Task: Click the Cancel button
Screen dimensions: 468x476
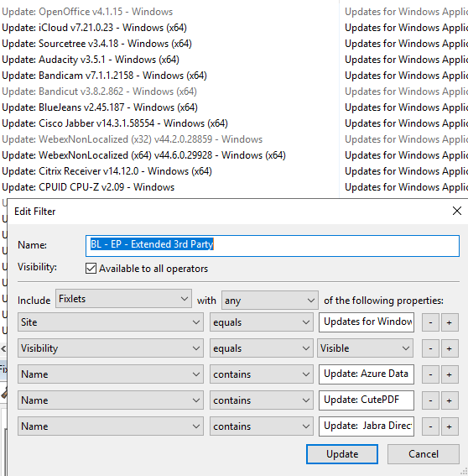Action: [x=424, y=454]
